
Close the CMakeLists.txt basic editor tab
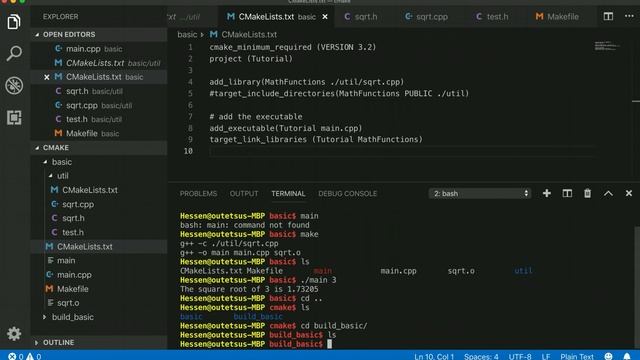point(325,17)
